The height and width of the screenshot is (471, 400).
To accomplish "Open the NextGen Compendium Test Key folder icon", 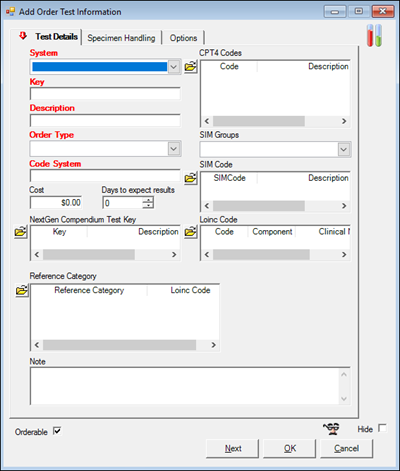I will pyautogui.click(x=21, y=231).
